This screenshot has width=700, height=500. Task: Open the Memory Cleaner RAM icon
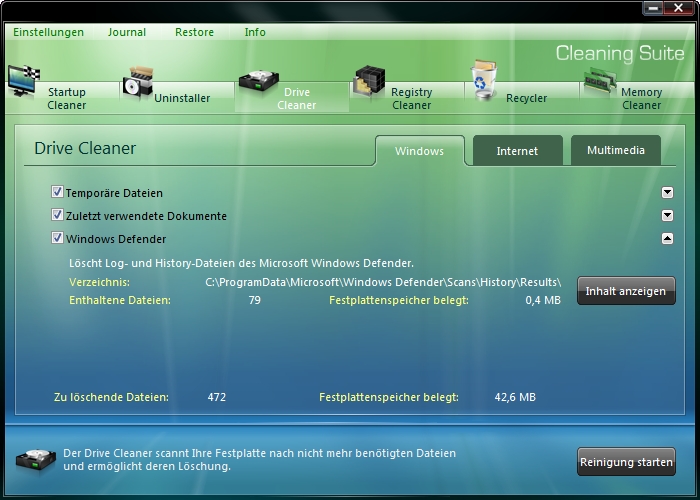(600, 82)
